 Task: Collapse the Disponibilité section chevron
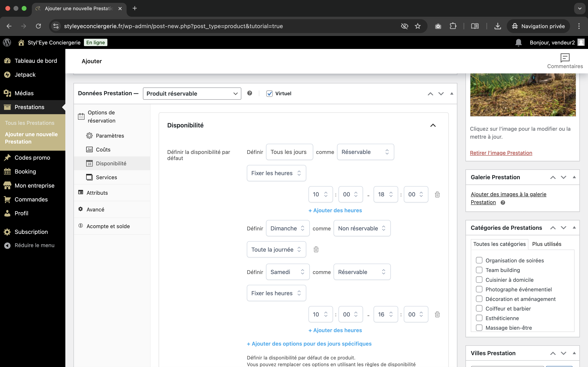coord(433,125)
